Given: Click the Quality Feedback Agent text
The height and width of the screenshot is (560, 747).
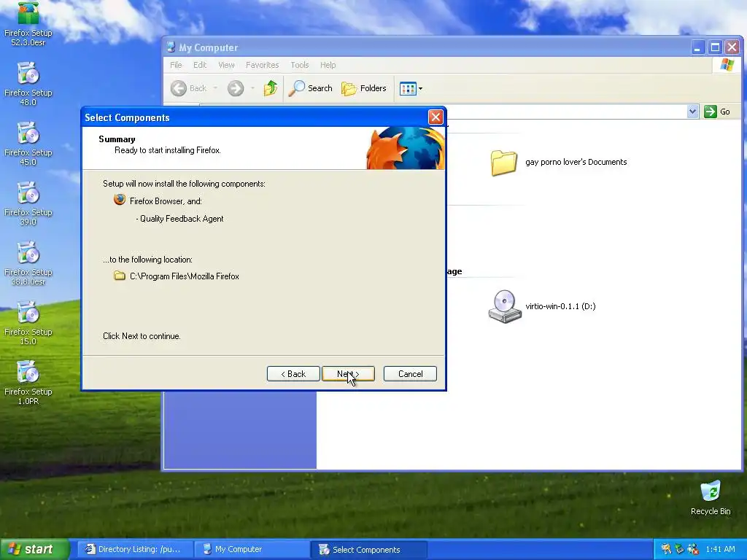Looking at the screenshot, I should coord(182,219).
